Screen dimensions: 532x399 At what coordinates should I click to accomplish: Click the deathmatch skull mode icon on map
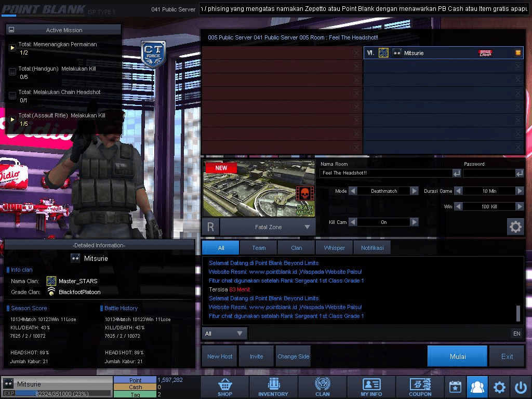click(x=304, y=194)
